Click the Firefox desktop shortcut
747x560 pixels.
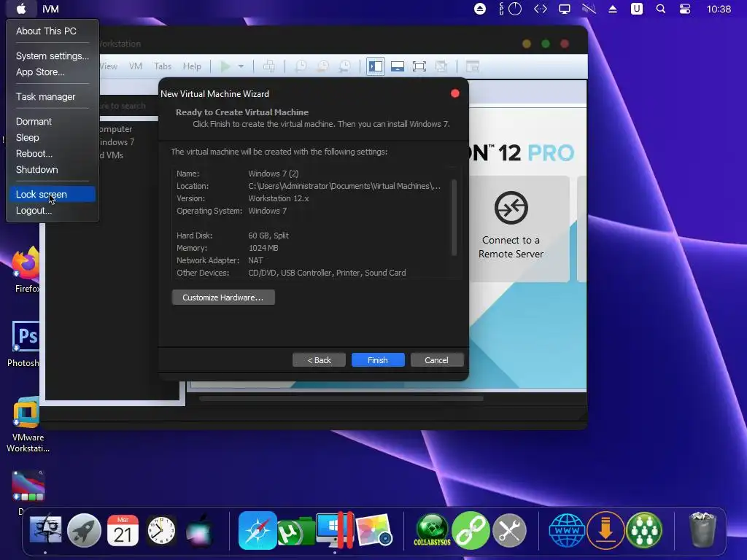[x=26, y=269]
